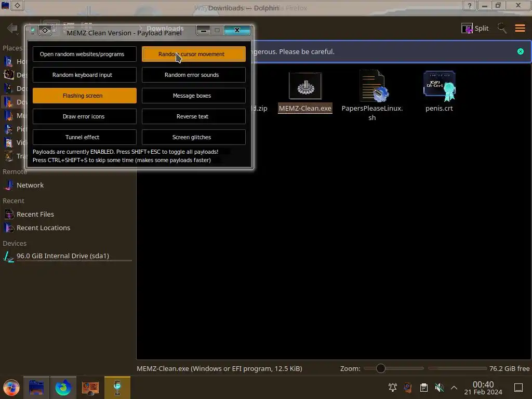The image size is (532, 399).
Task: Switch to Dolphin in the taskbar
Action: coord(36,388)
